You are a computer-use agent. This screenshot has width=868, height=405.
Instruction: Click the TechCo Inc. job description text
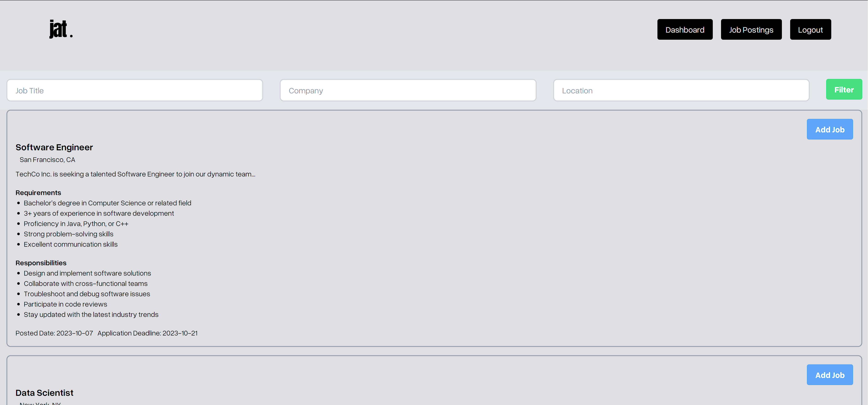click(135, 174)
